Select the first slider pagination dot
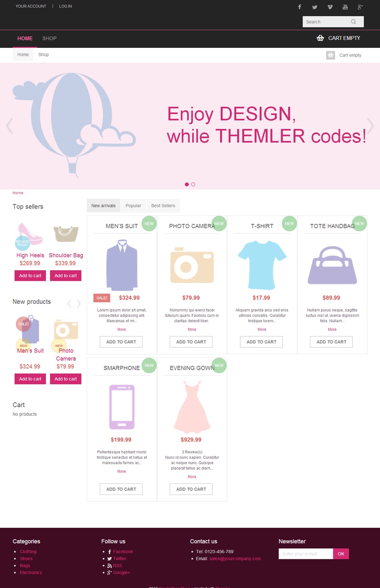 point(187,184)
